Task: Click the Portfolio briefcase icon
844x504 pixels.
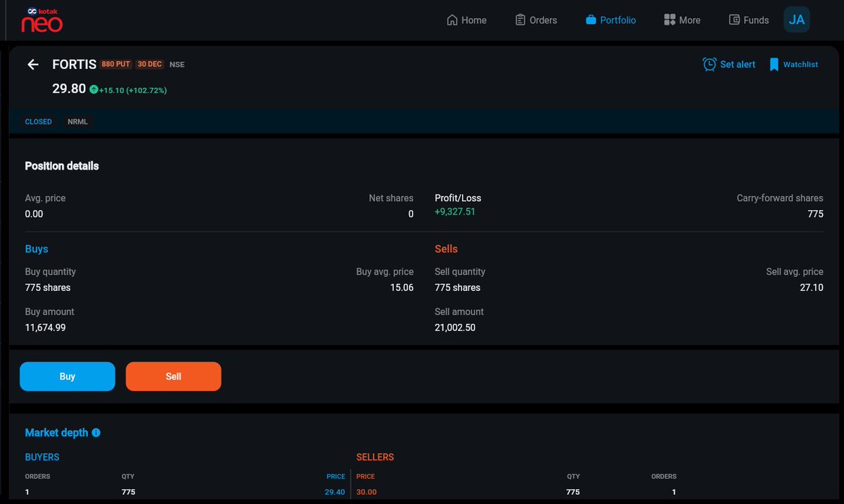Action: pyautogui.click(x=591, y=20)
